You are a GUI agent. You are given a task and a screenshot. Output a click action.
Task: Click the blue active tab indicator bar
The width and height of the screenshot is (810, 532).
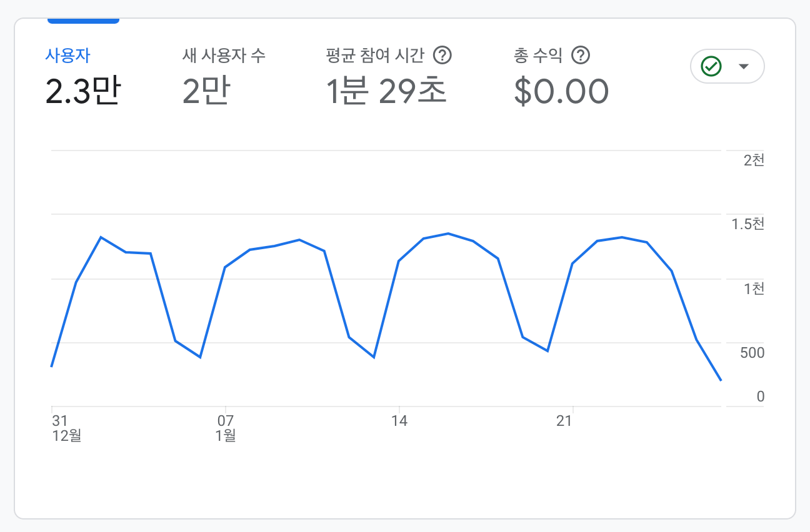tap(83, 21)
